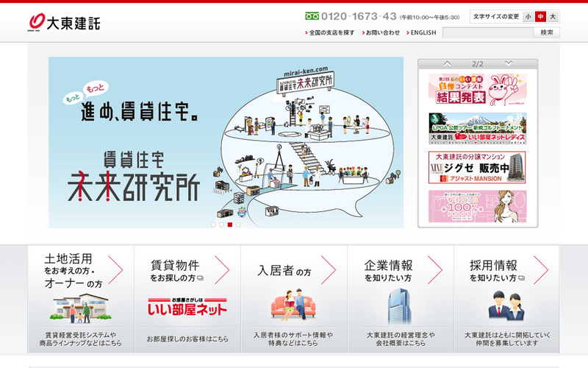Select first carousel slide dot
Screen dimensions: 588x368
click(213, 224)
